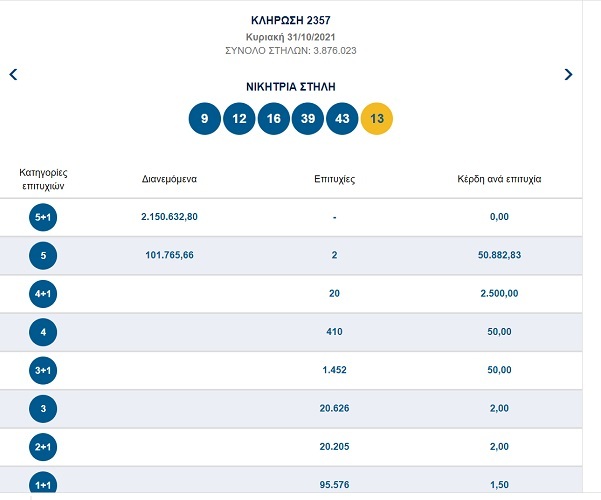Click winning number ball 9

204,119
